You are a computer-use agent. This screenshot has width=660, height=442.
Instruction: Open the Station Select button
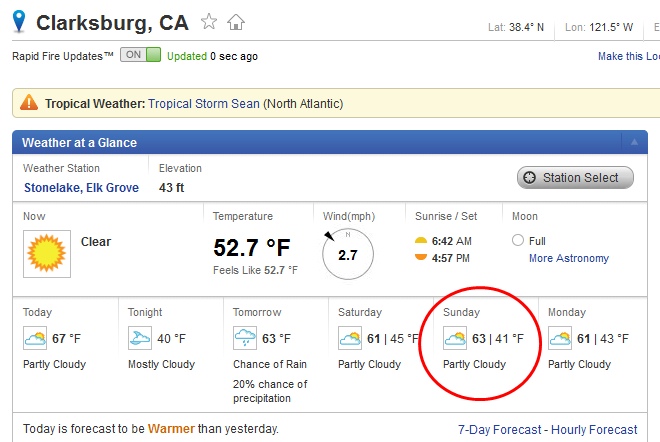tap(575, 178)
